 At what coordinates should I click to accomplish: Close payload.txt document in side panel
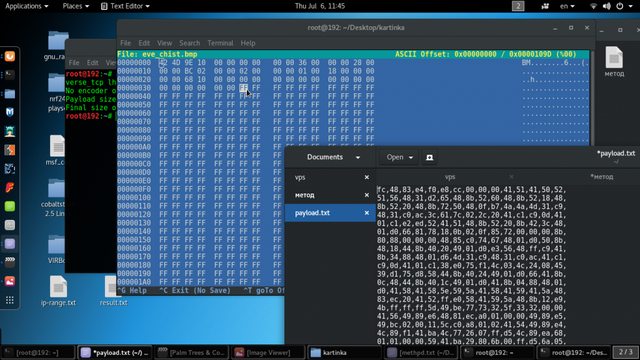(x=367, y=213)
